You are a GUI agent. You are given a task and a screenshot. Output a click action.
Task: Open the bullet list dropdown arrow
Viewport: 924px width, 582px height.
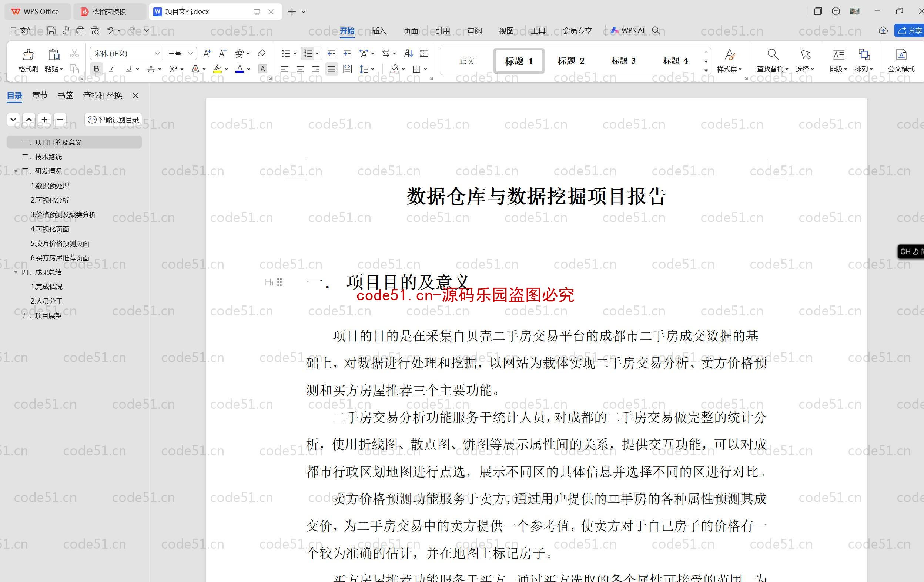click(295, 54)
